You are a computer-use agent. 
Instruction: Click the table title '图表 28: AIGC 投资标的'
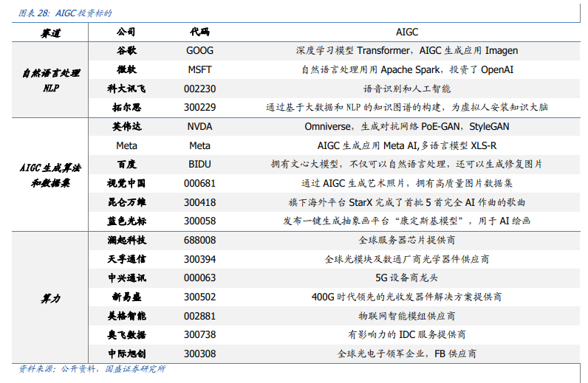point(65,13)
